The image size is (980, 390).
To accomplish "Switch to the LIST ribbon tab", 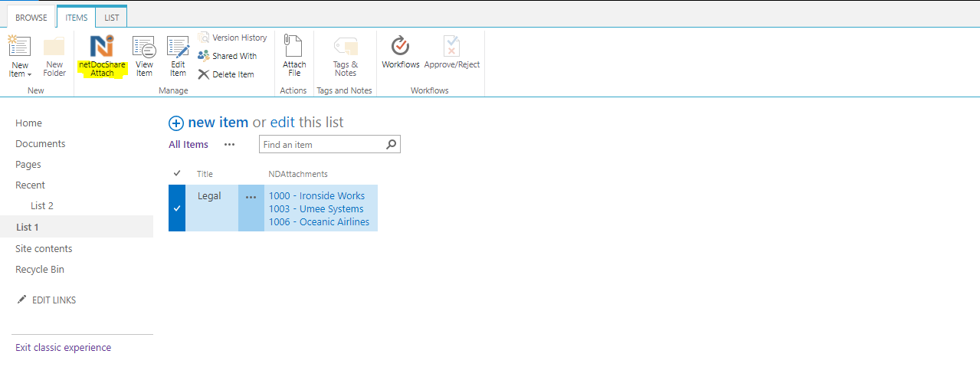I will coord(112,17).
